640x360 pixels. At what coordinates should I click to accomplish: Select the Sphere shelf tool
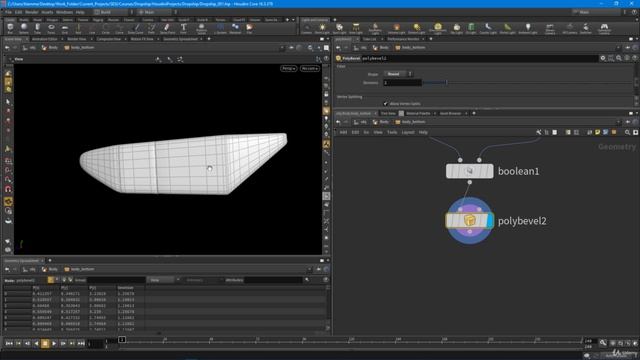pyautogui.click(x=24, y=29)
